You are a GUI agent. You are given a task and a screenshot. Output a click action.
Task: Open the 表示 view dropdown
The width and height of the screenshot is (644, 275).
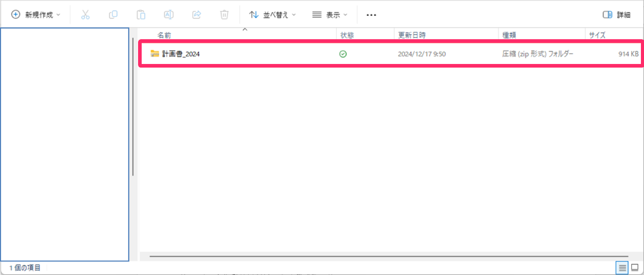330,15
